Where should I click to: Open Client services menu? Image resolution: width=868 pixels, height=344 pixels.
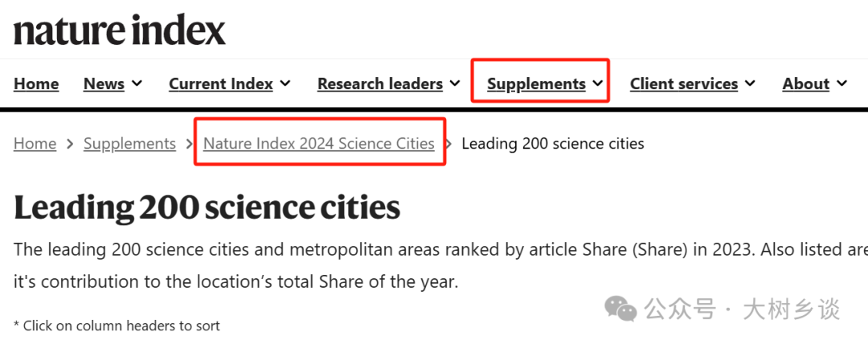(x=684, y=84)
